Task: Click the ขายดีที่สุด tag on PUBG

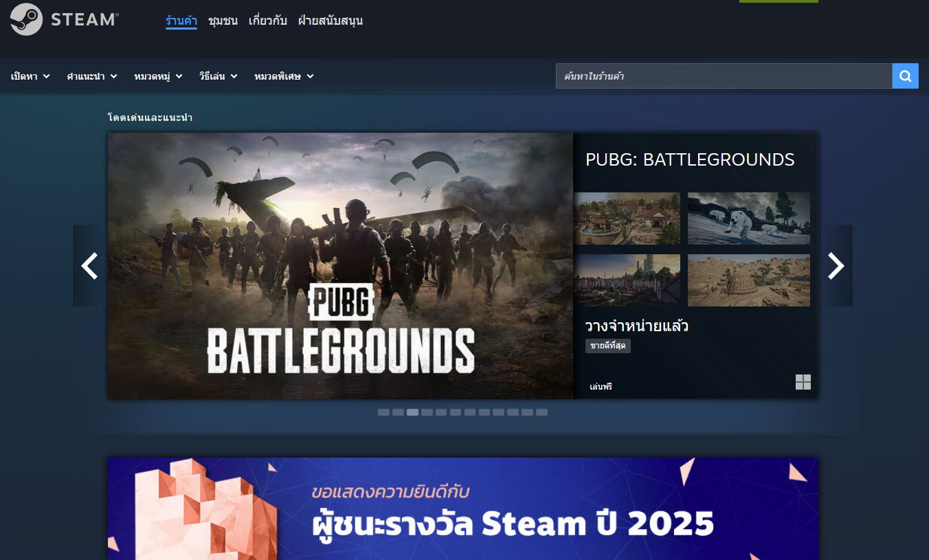Action: [x=607, y=346]
